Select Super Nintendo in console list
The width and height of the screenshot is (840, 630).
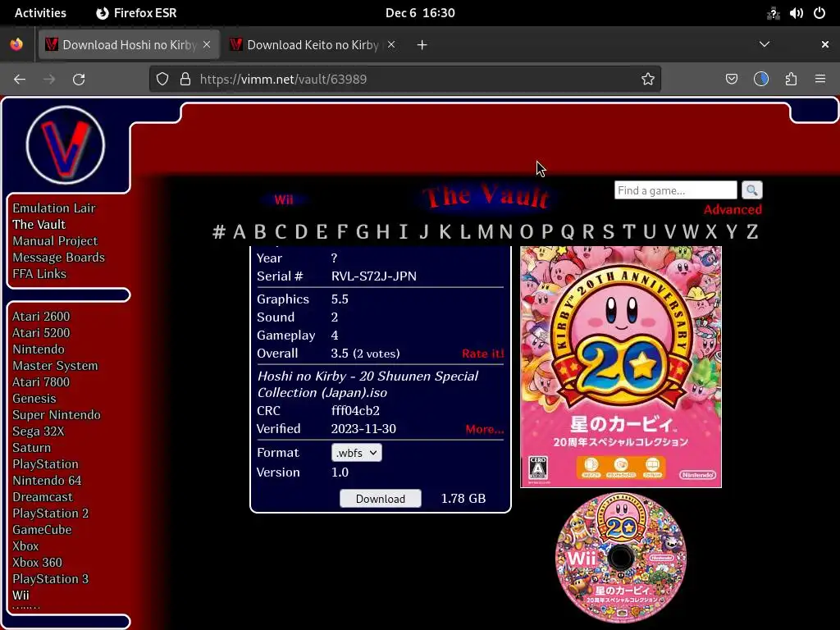pyautogui.click(x=57, y=415)
